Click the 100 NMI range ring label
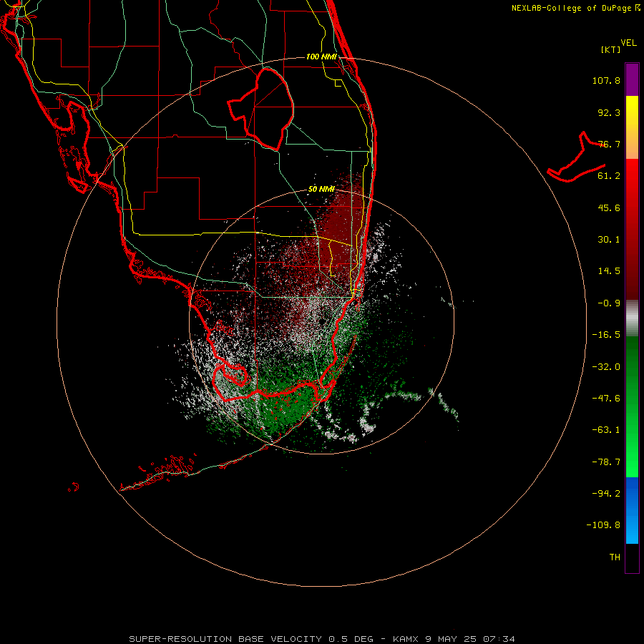This screenshot has height=644, width=644. (x=321, y=57)
